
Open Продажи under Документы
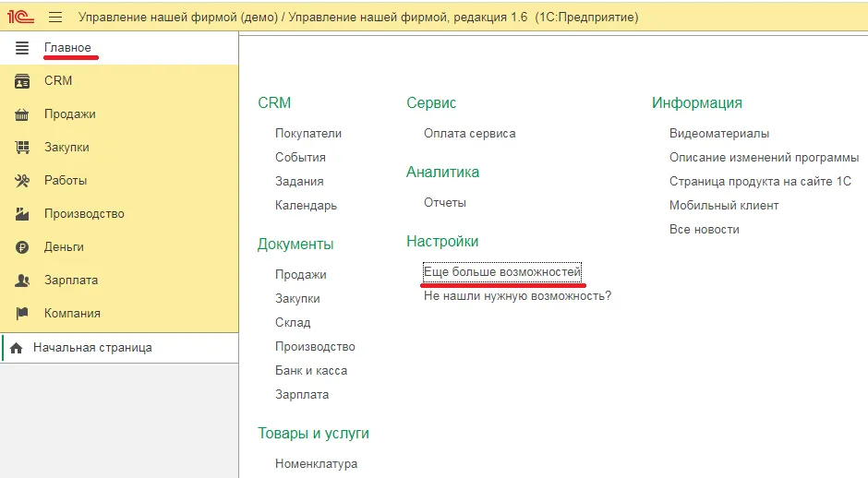(x=301, y=274)
